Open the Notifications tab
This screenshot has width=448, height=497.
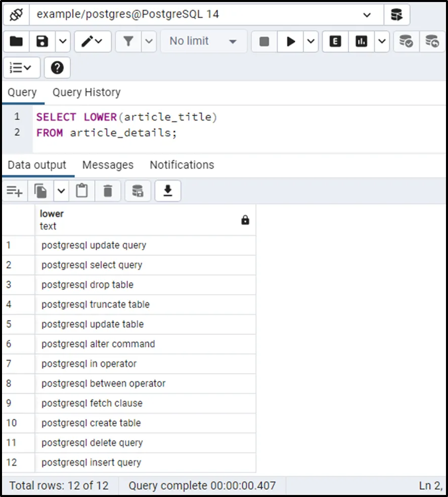(x=182, y=165)
